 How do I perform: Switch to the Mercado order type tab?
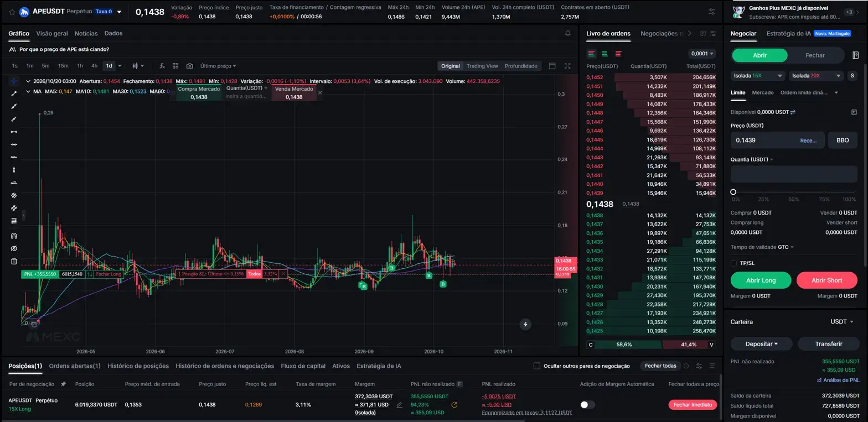point(763,92)
